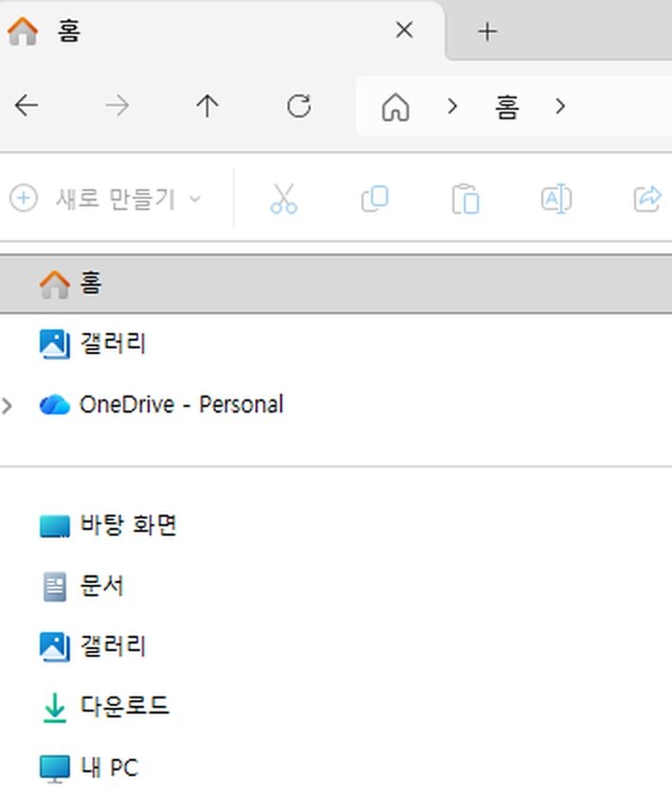Screen dimensions: 672x793
Task: Go back with the left arrow
Action: (x=27, y=106)
